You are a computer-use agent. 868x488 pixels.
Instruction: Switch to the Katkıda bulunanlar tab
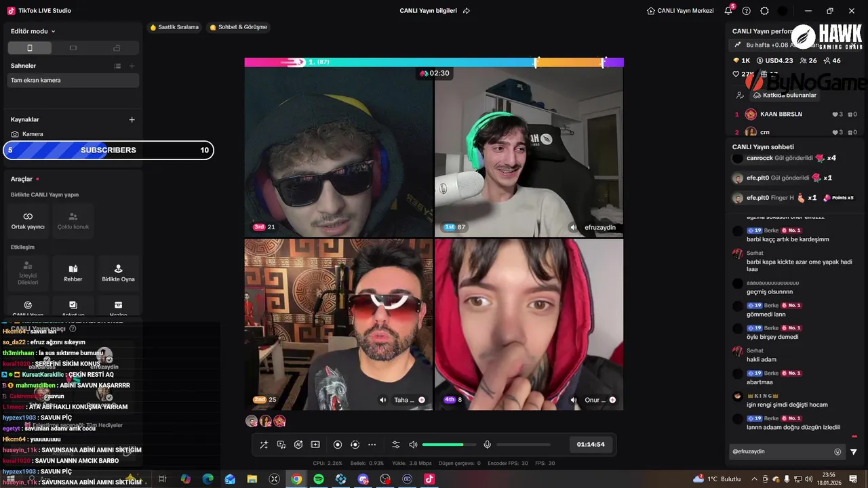point(785,96)
